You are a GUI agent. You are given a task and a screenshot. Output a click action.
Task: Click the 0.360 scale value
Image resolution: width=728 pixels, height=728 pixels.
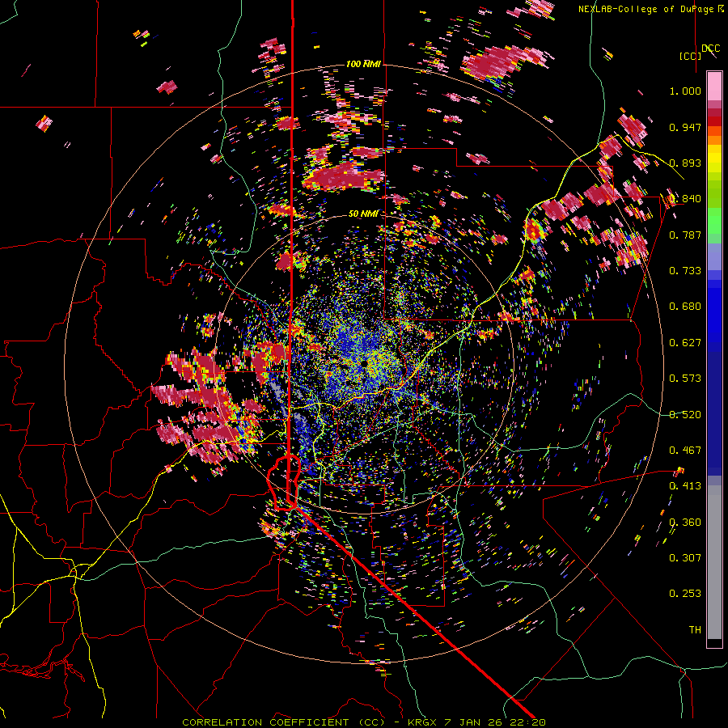(685, 523)
